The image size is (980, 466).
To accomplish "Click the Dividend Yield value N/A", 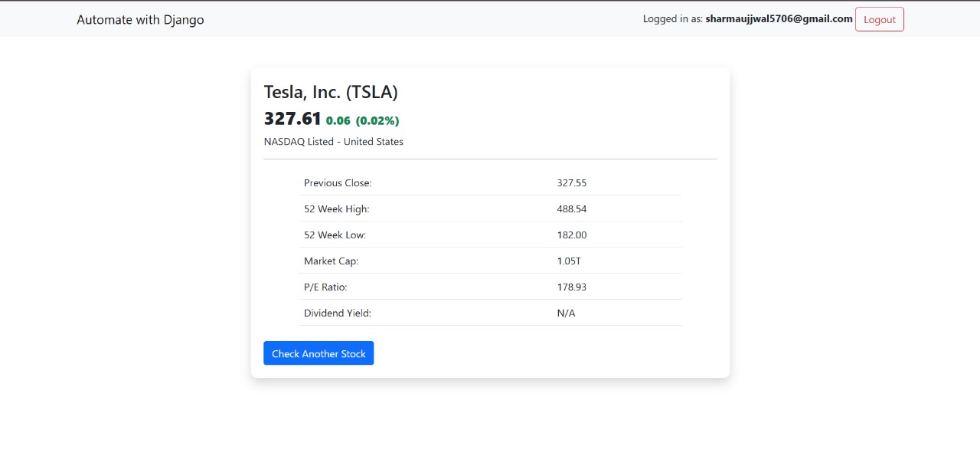I will pos(566,313).
